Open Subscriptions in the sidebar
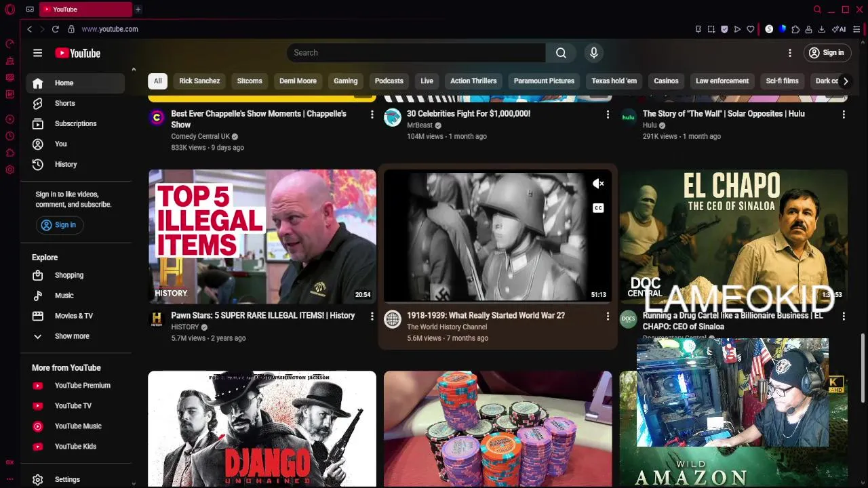The width and height of the screenshot is (868, 488). tap(75, 123)
